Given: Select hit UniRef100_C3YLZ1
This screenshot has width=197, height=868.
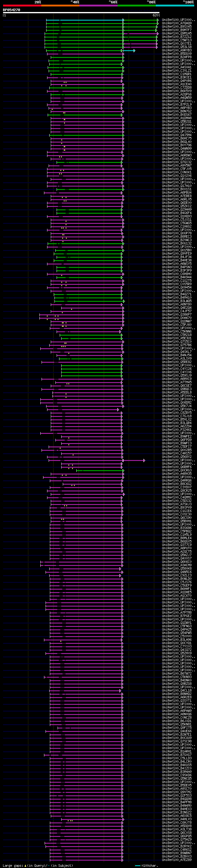Looking at the screenshot, I should [x=177, y=71].
